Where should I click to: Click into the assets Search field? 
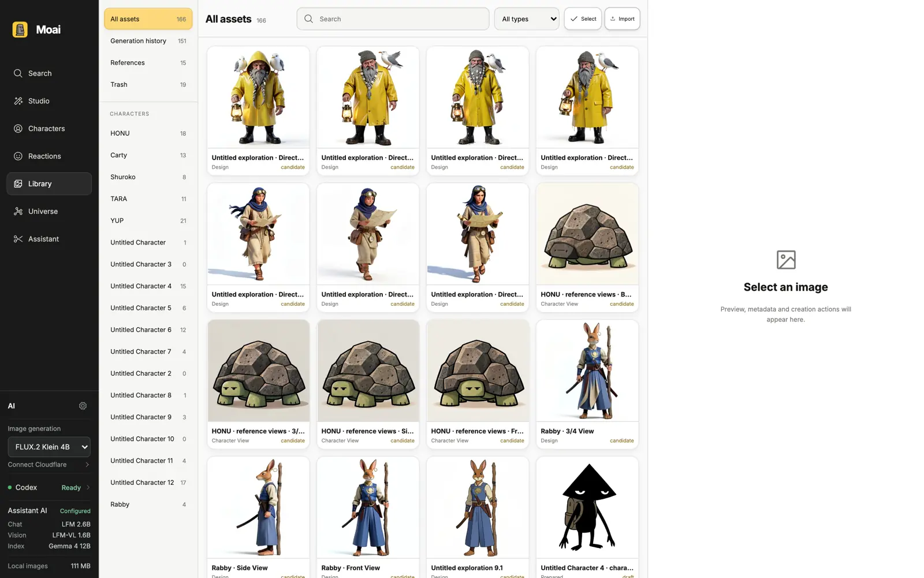pos(393,19)
